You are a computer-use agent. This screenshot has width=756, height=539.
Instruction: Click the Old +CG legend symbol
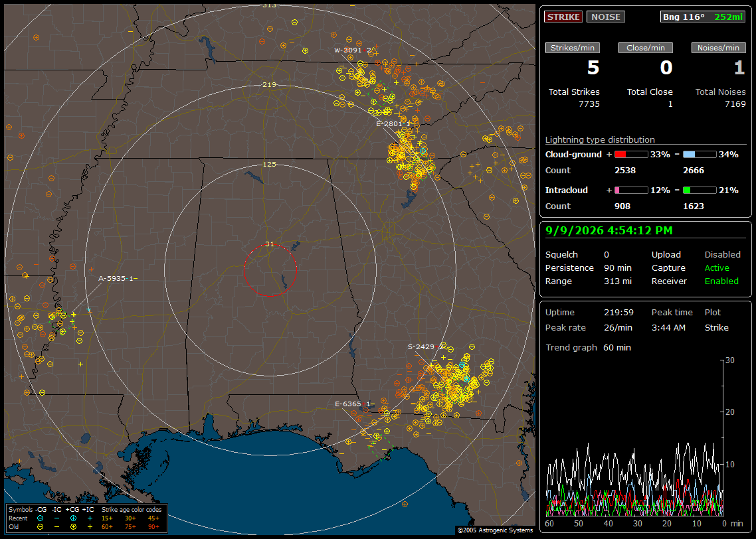[73, 527]
